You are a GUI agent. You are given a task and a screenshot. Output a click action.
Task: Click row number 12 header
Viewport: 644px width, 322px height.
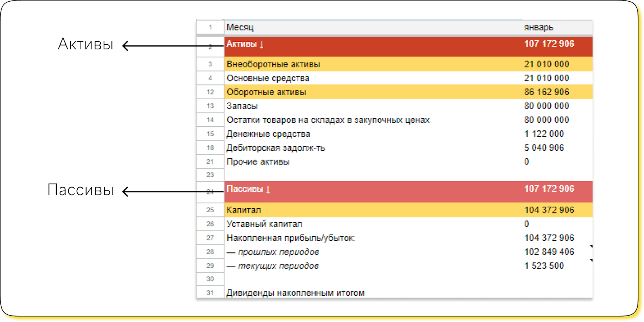210,92
